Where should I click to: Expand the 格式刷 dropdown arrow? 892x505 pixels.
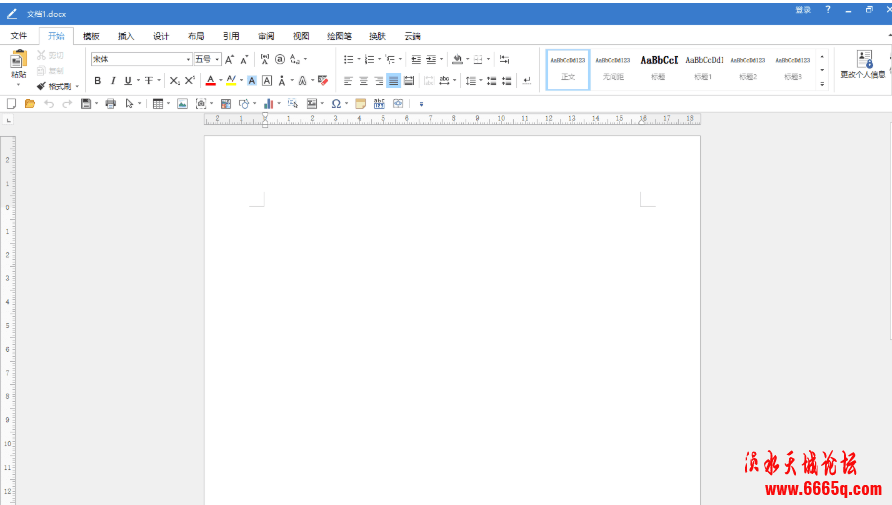(77, 86)
